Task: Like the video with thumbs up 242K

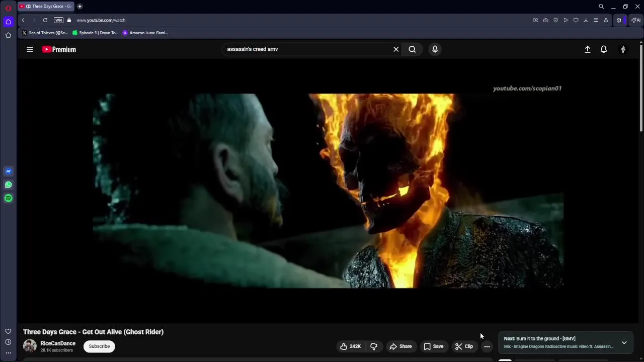Action: click(350, 346)
